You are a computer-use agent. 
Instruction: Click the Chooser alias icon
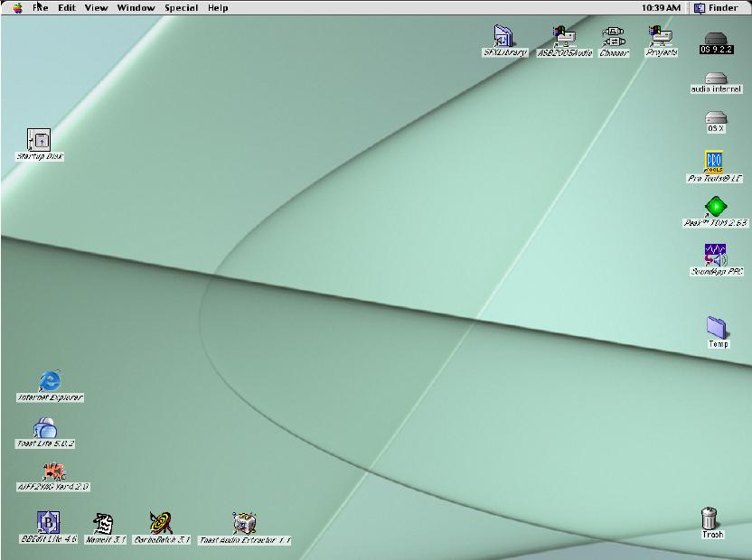coord(614,36)
